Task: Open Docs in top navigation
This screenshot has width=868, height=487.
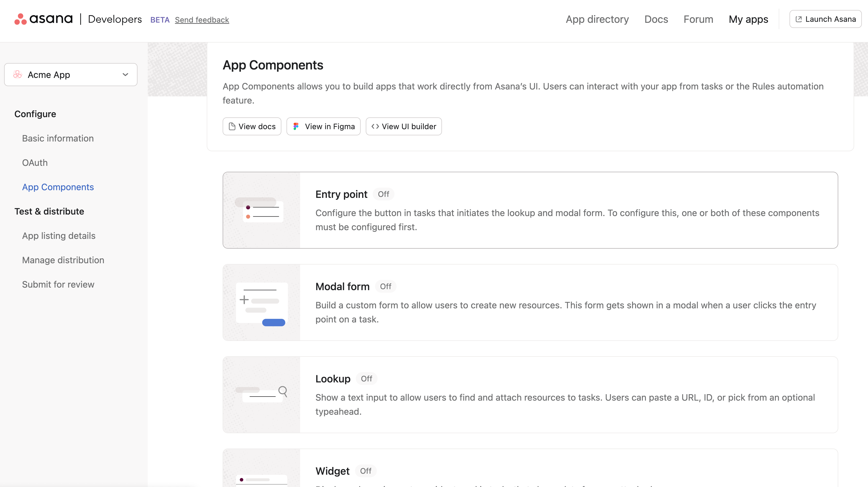Action: (x=656, y=19)
